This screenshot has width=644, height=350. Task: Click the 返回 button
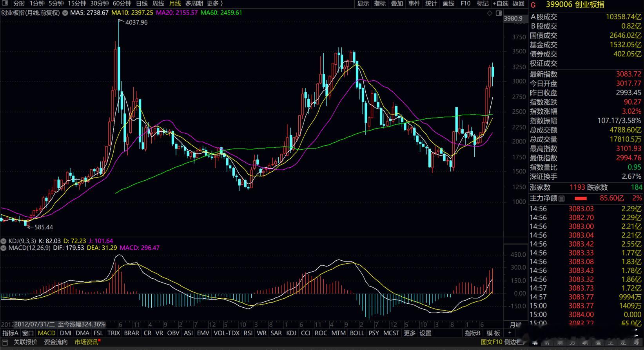(518, 4)
